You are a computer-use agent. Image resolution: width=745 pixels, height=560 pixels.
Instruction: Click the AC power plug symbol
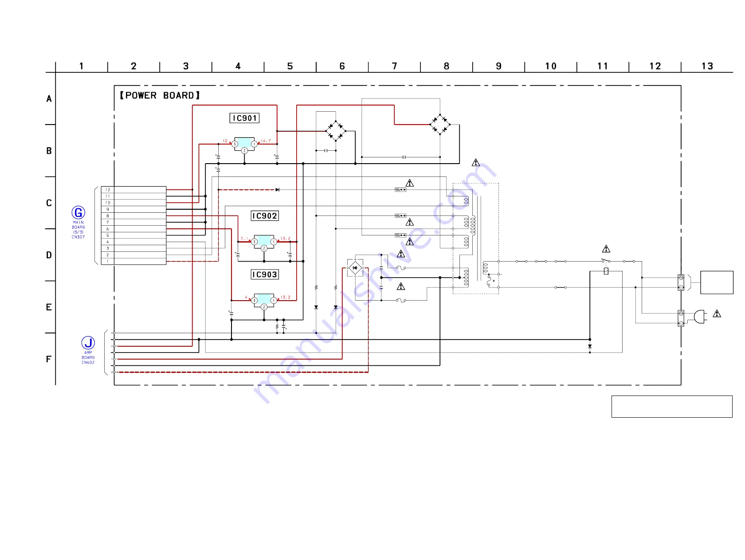(700, 317)
